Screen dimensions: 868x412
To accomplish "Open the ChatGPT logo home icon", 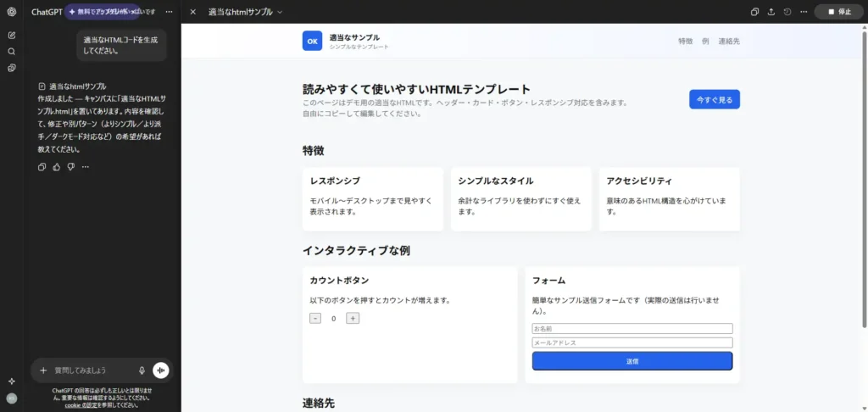I will (12, 12).
